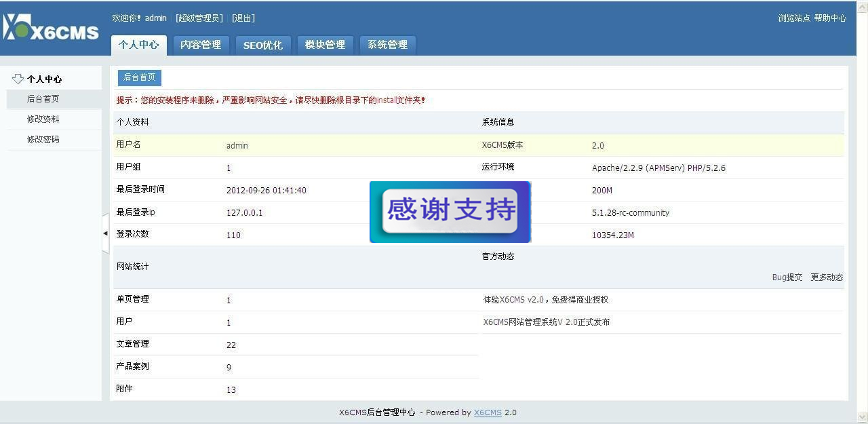Image resolution: width=868 pixels, height=424 pixels.
Task: Click the X6CMS版本 label
Action: 502,145
